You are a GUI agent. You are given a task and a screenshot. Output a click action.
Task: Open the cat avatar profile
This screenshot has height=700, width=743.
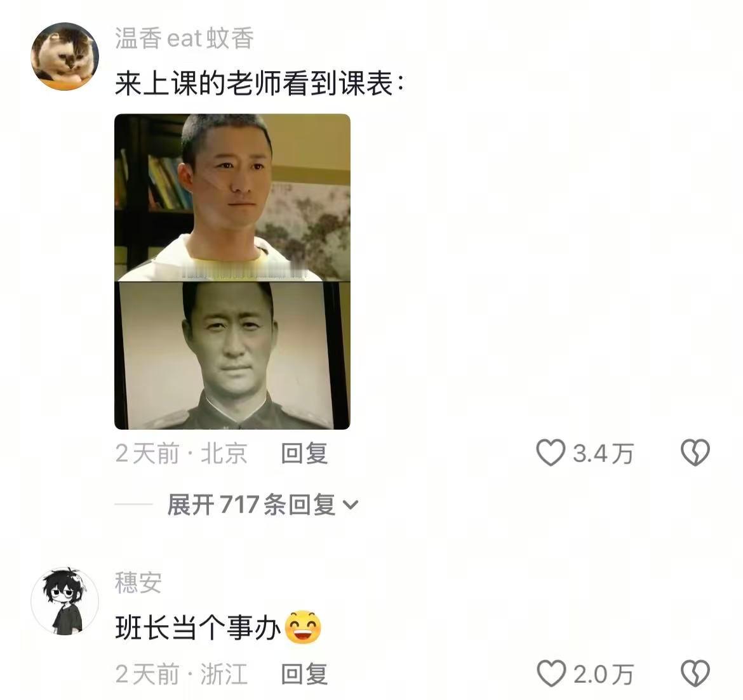tap(65, 56)
